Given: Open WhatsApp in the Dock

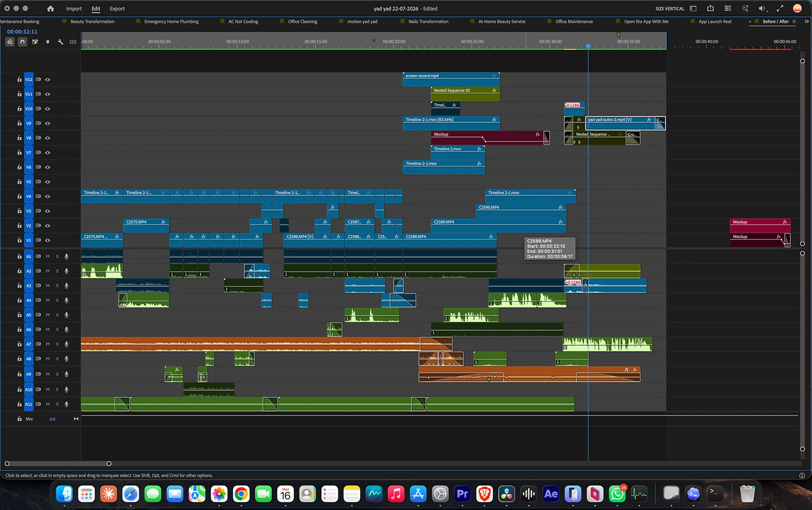Looking at the screenshot, I should [x=617, y=494].
